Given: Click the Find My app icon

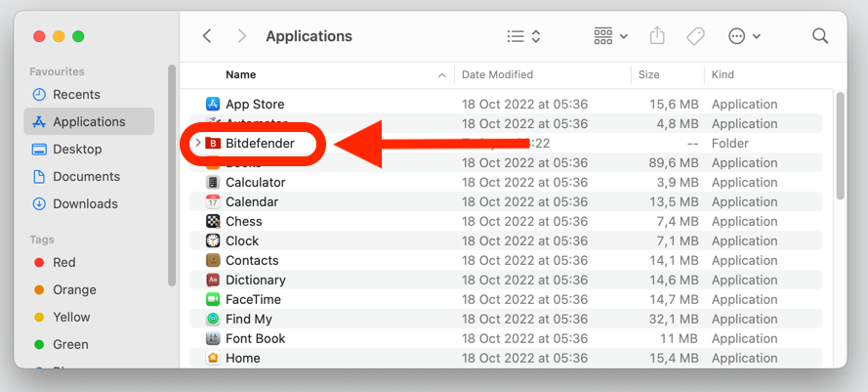Looking at the screenshot, I should pos(213,319).
